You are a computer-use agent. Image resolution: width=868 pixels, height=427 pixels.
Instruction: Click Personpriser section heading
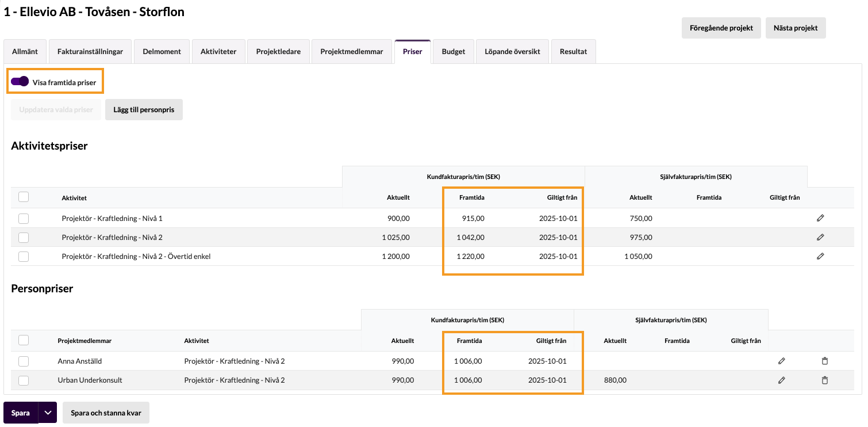(x=42, y=289)
